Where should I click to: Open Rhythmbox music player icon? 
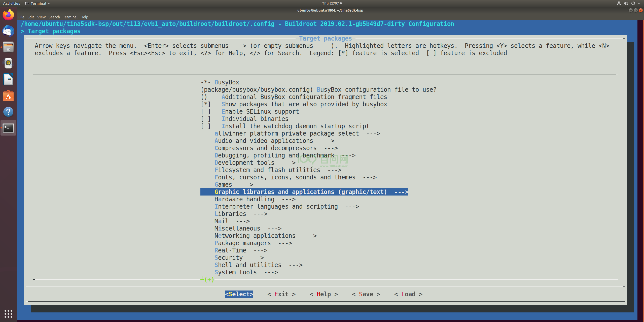click(x=8, y=63)
